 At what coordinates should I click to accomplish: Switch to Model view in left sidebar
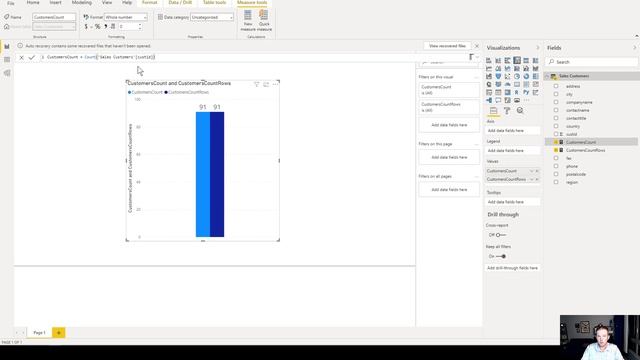point(7,73)
